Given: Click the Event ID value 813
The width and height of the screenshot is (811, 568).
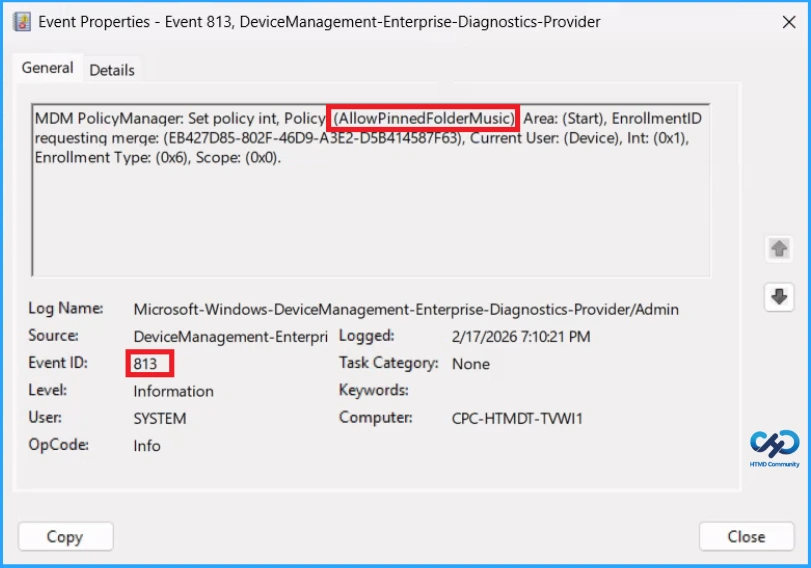Looking at the screenshot, I should point(145,364).
